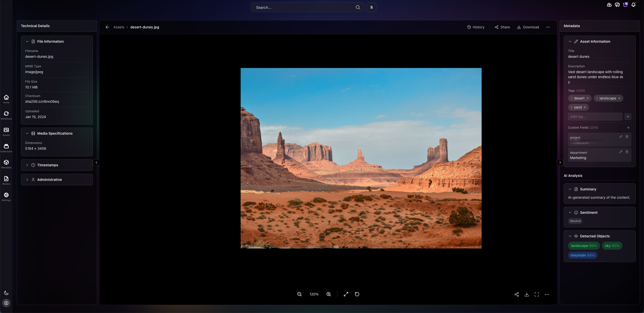
Task: Click Assets in the breadcrumb
Action: [x=119, y=27]
